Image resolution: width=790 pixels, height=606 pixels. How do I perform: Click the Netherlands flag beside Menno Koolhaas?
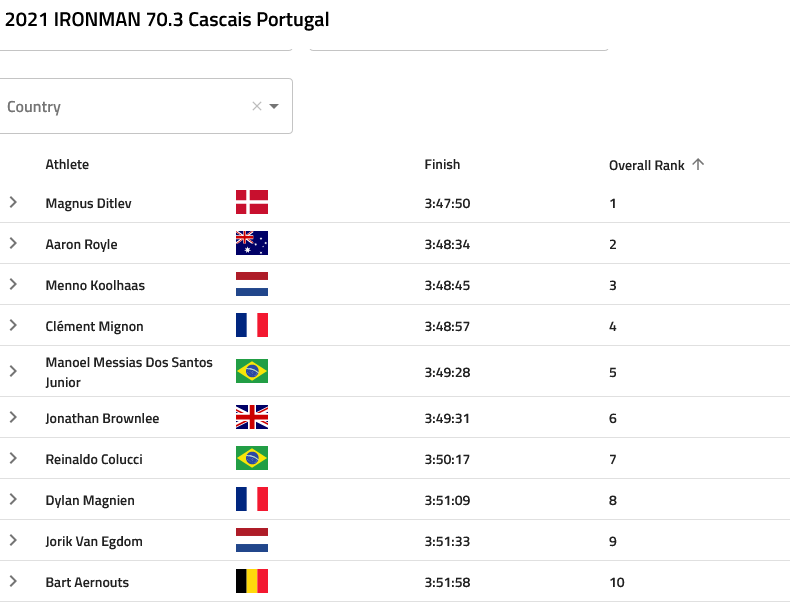[252, 284]
